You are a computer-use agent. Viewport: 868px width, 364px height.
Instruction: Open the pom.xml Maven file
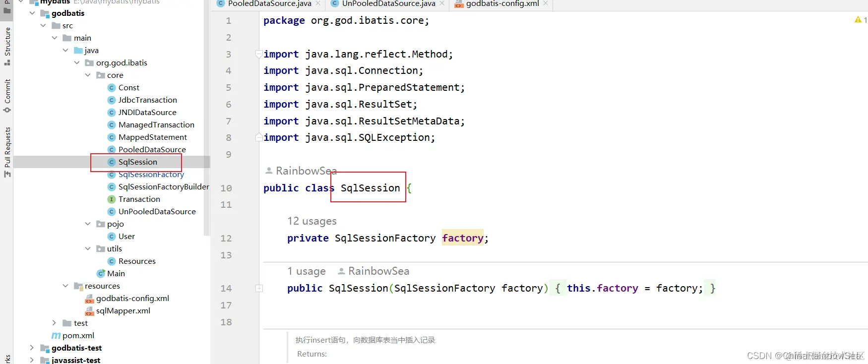[78, 335]
